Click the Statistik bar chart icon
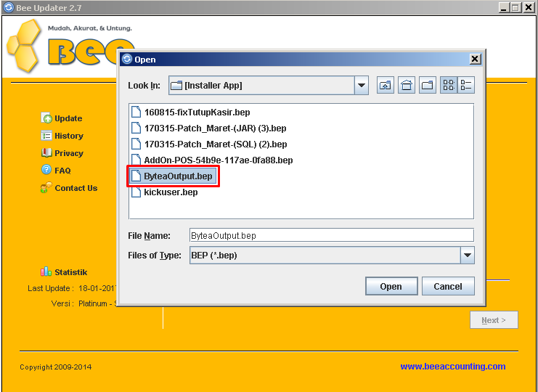The image size is (538, 392). (x=46, y=271)
